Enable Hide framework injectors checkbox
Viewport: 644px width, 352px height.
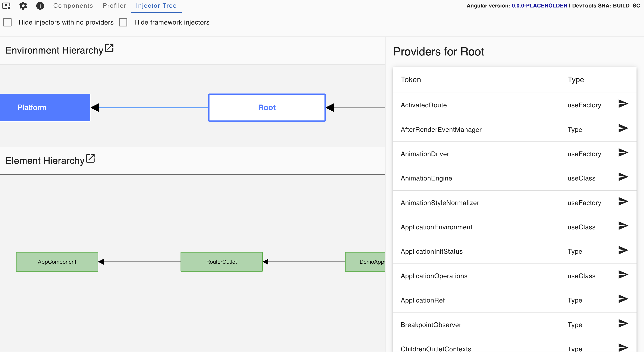point(124,23)
